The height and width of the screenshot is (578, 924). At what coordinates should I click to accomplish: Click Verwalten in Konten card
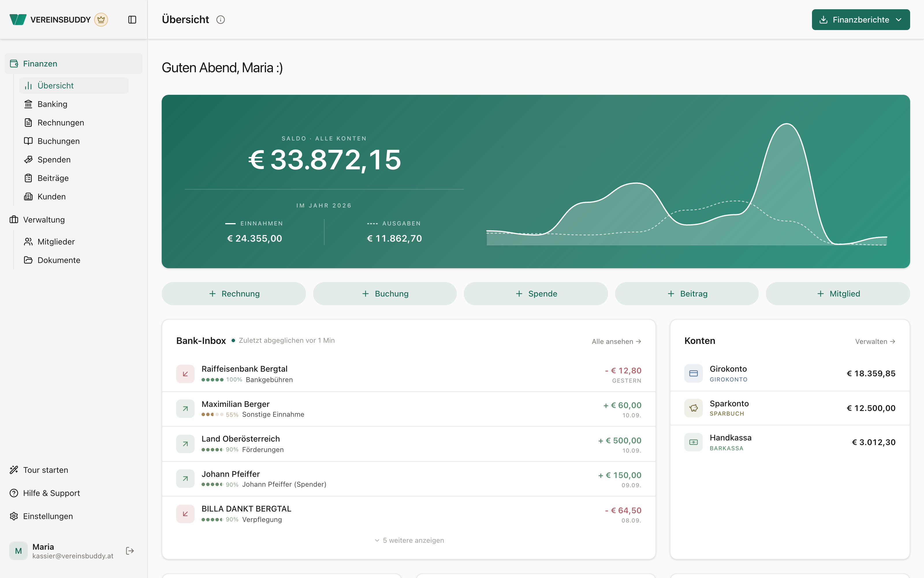[x=875, y=341]
